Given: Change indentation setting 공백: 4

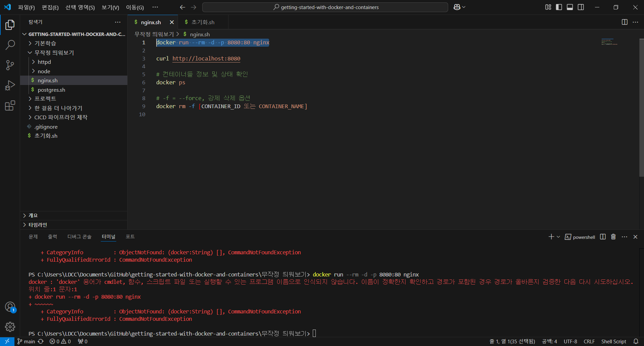Looking at the screenshot, I should pos(549,341).
